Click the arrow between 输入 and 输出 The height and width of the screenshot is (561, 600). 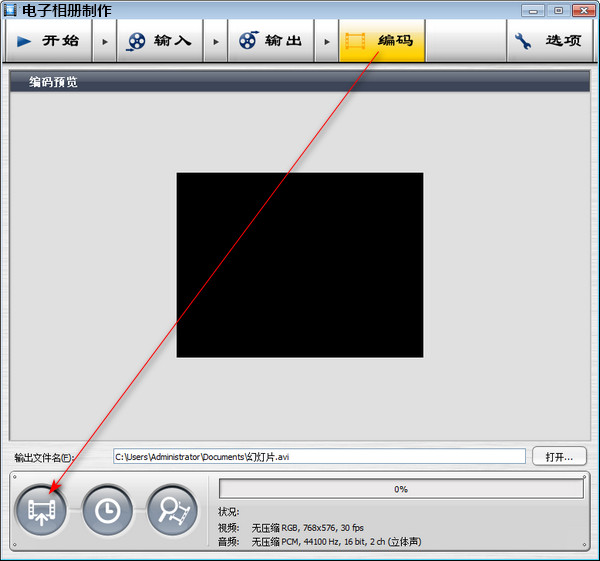[x=215, y=41]
